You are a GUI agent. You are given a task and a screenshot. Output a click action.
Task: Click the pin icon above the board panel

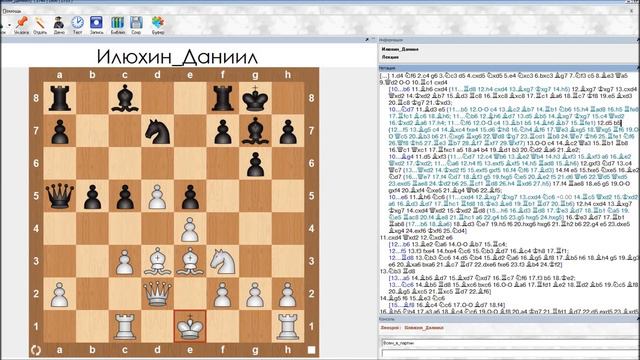367,40
